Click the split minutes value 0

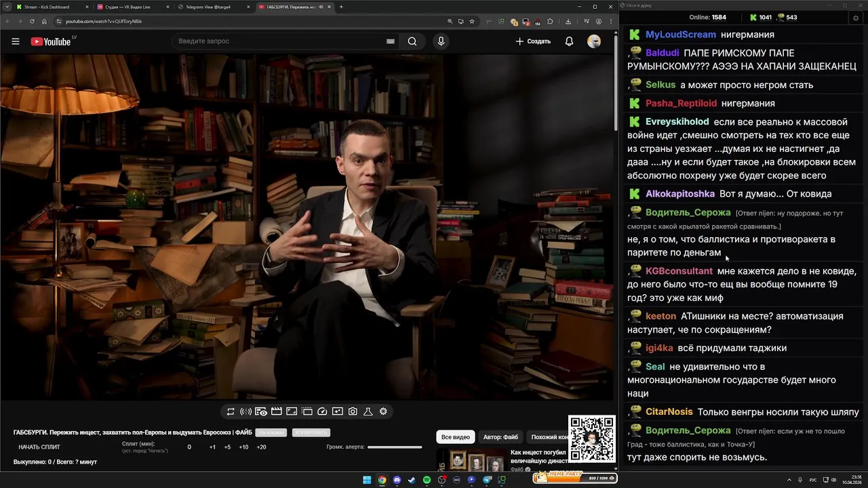click(x=189, y=447)
